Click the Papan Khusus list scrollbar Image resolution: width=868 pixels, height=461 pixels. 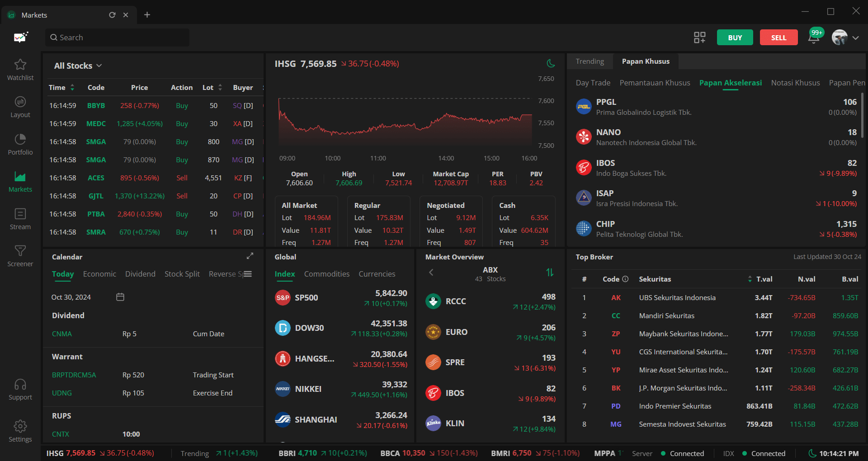point(862,115)
